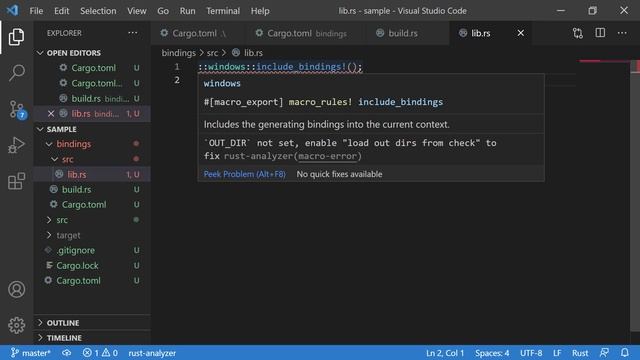Open build.rs in the SAMPLE tree
The width and height of the screenshot is (640, 360).
[92, 190]
